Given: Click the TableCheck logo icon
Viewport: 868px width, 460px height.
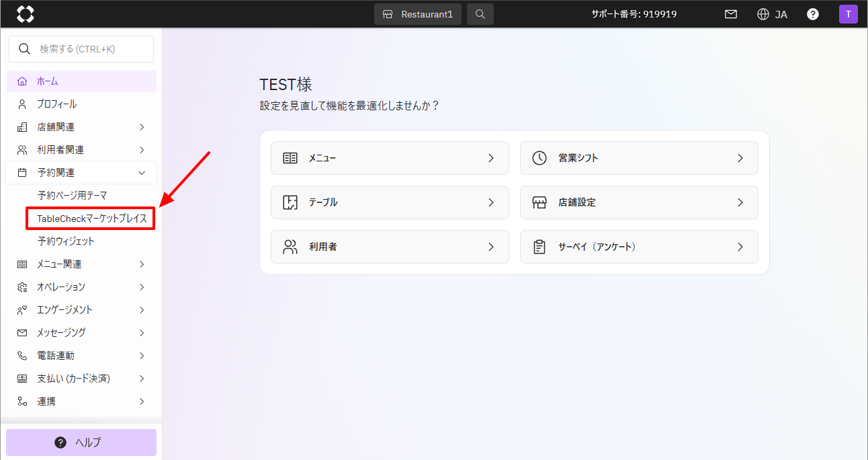Looking at the screenshot, I should (x=25, y=13).
